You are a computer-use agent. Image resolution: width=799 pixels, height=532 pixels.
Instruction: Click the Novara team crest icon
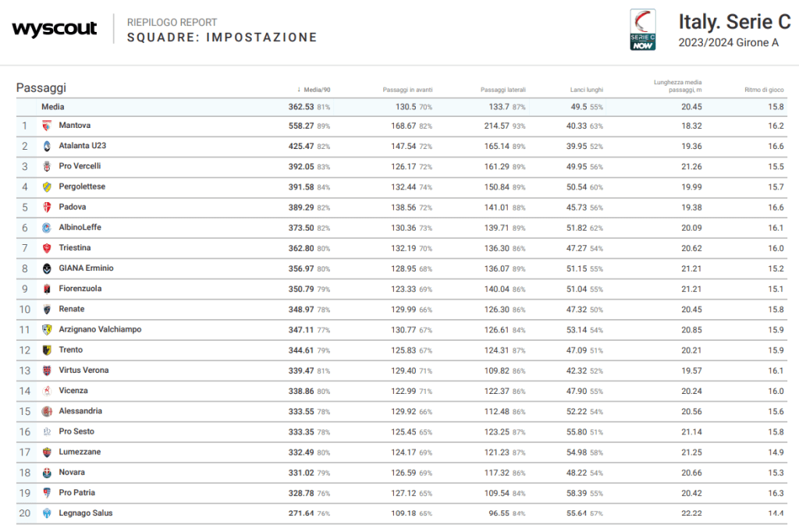(47, 473)
